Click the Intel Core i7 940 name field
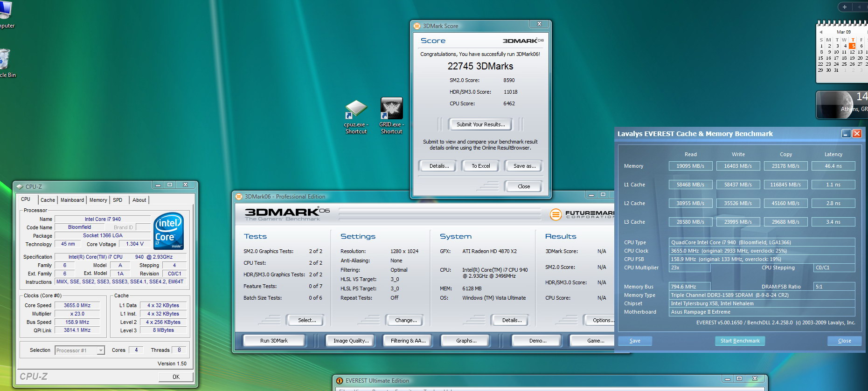Screen dimensions: 868x391 click(103, 219)
